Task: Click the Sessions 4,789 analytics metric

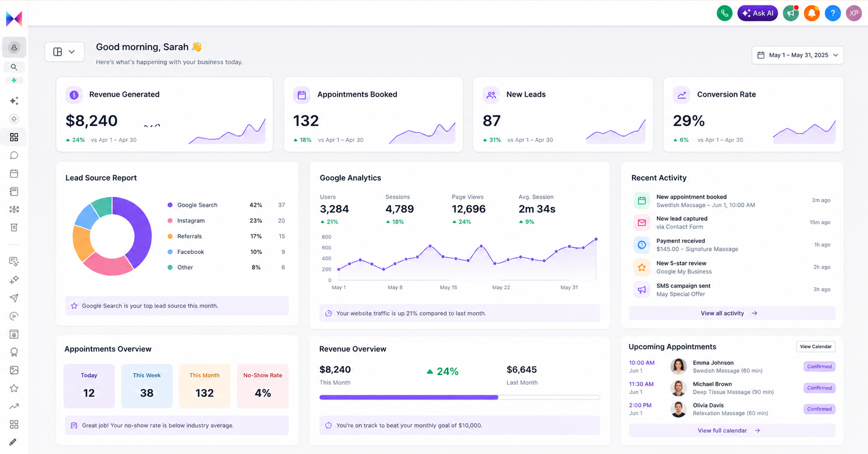Action: (x=399, y=209)
